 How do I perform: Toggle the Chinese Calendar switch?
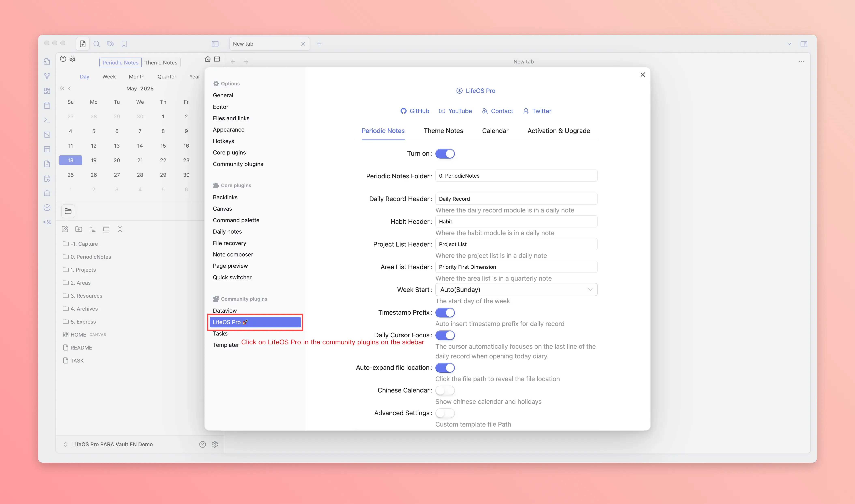tap(445, 390)
